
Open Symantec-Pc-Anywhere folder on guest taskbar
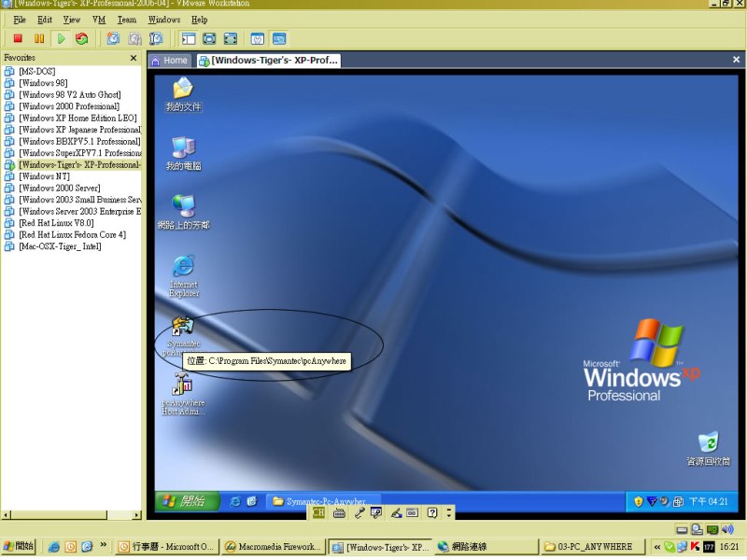[324, 501]
